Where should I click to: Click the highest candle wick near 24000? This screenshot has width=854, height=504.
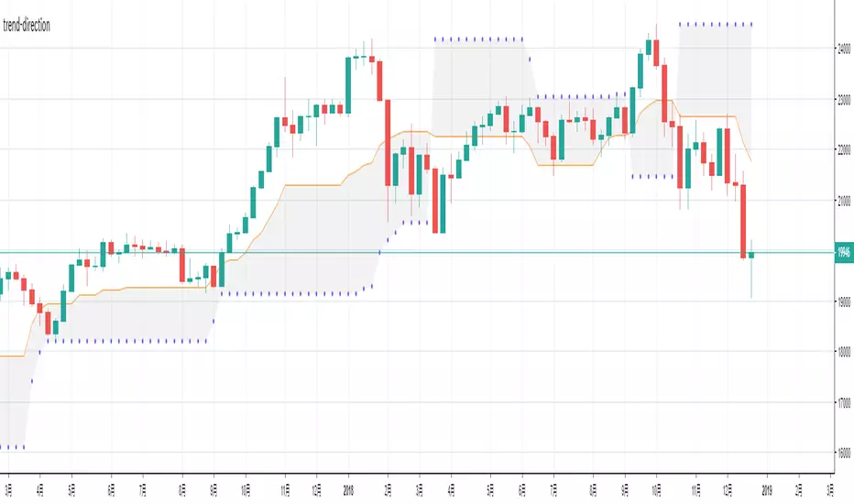(657, 32)
